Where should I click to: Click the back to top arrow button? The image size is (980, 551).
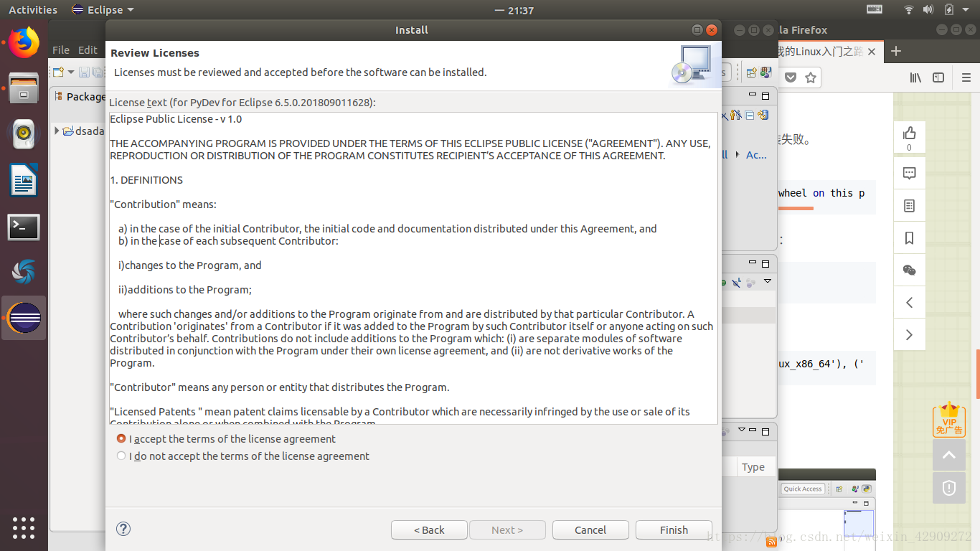click(949, 455)
